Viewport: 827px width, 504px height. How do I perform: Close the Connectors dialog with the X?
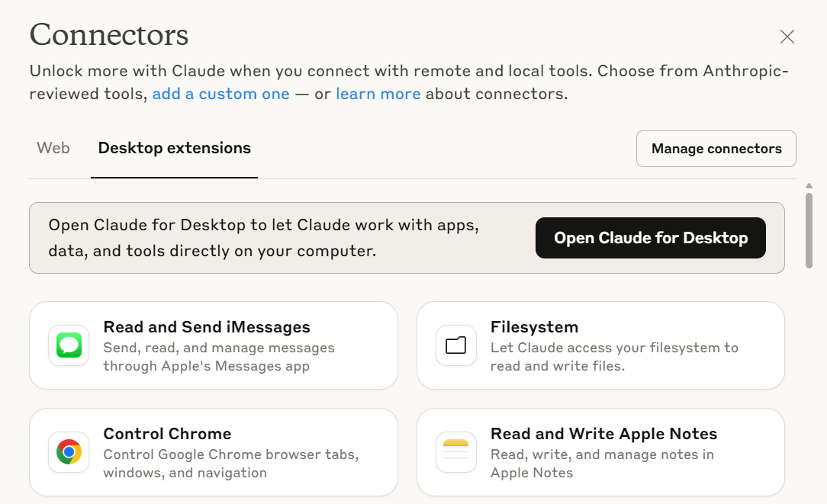(x=787, y=37)
